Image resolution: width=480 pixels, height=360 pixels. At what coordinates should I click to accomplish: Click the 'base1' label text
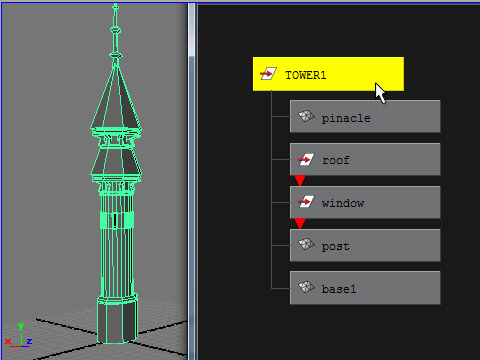pyautogui.click(x=339, y=289)
